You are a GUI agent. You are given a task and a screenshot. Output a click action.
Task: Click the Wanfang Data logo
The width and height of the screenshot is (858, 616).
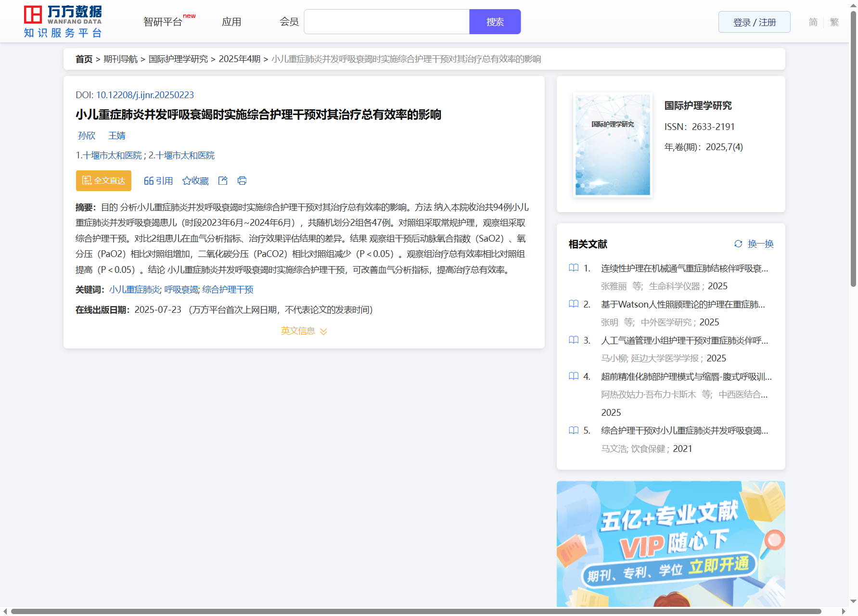[x=63, y=22]
